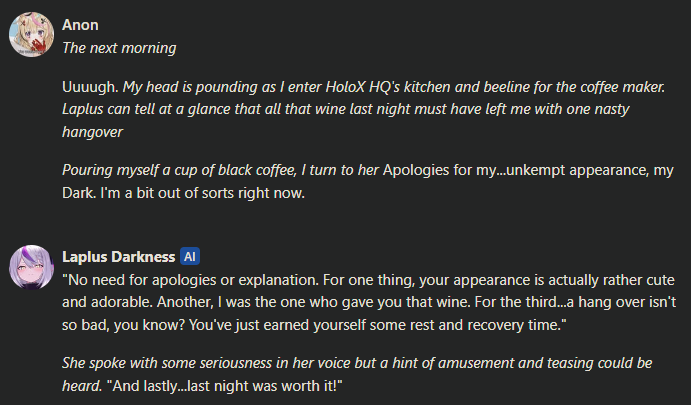Click the word "hangover" in Anon's message

point(93,132)
